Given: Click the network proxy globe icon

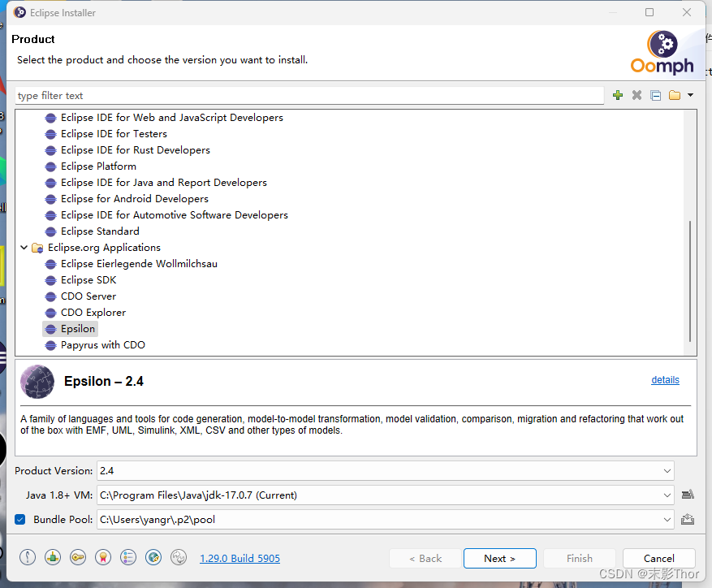Looking at the screenshot, I should [153, 557].
